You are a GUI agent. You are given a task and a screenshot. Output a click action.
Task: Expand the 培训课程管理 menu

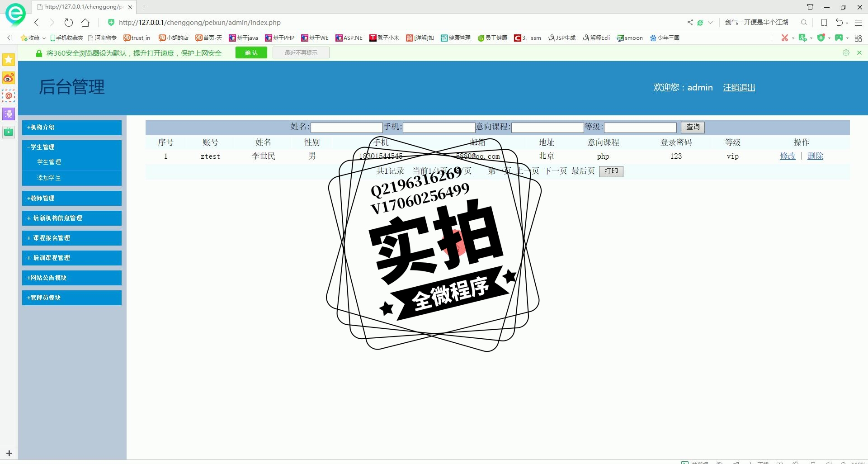point(72,258)
